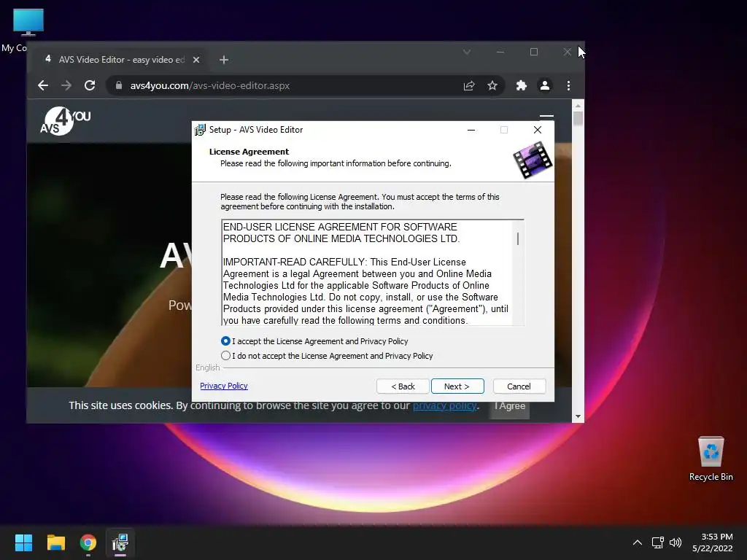This screenshot has width=747, height=560.
Task: Click the address bar URL
Action: coord(210,86)
